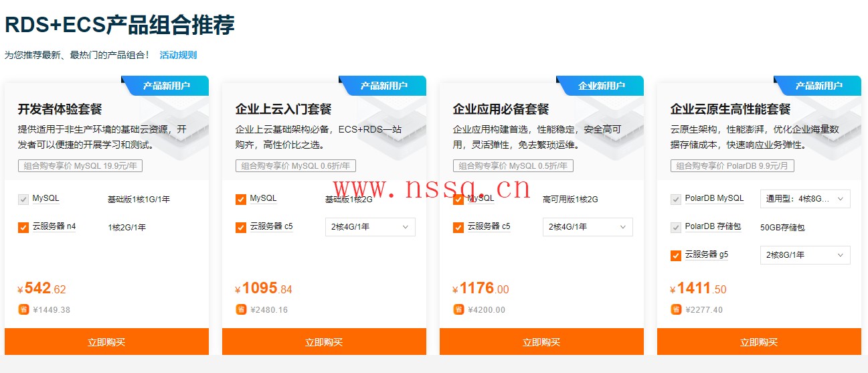Click the 企业新用户 ribbon badge on 企业应用必备套餐
Image resolution: width=868 pixels, height=373 pixels.
600,86
